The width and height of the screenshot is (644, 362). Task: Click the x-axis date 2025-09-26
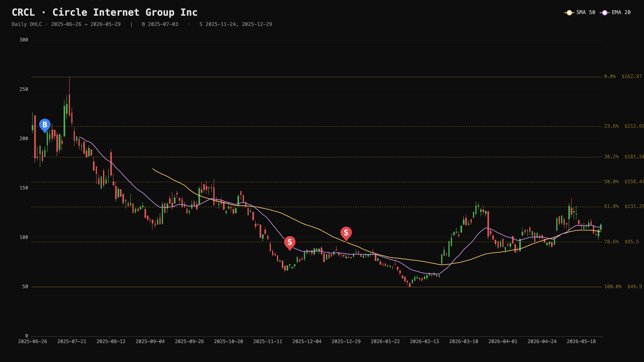tap(189, 341)
